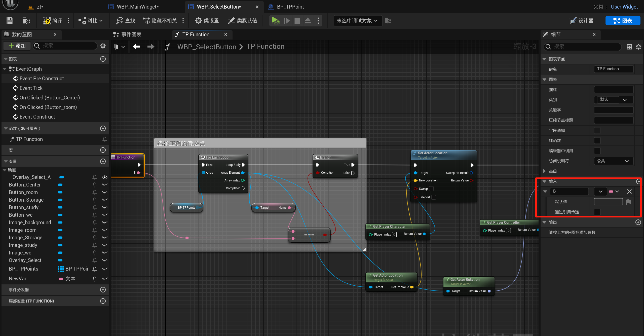Toggle visibility eye for Overlay_Select_A
Image resolution: width=644 pixels, height=336 pixels.
105,177
